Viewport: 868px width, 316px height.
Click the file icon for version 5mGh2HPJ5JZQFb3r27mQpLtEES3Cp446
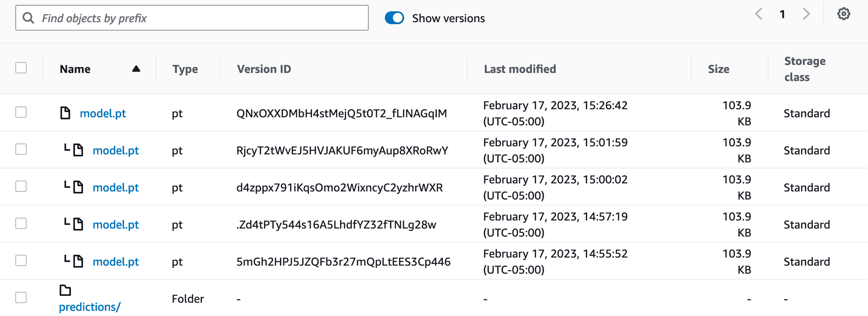[78, 262]
